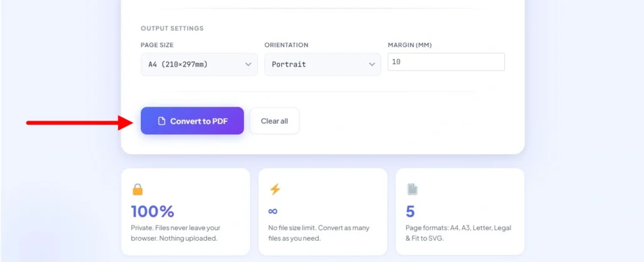Click the PAGE SIZE label
Image resolution: width=644 pixels, height=262 pixels.
[x=157, y=45]
